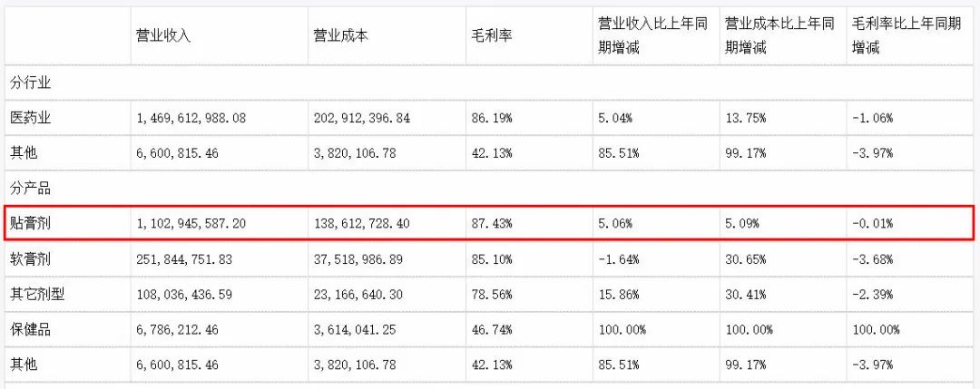This screenshot has width=980, height=389.
Task: Select the 分产品 section row
Action: (30, 189)
